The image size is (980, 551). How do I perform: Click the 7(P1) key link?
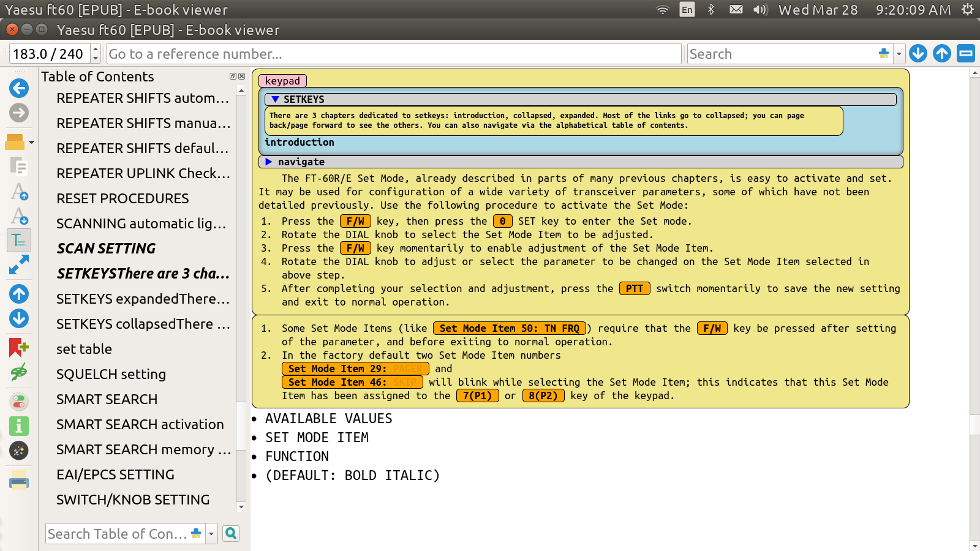click(x=478, y=395)
